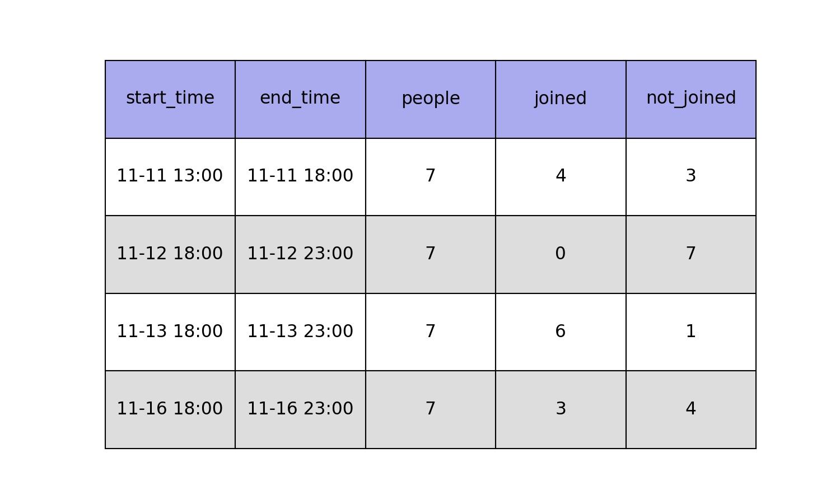Click not_joined cell showing 1
This screenshot has height=504, width=840.
point(691,332)
